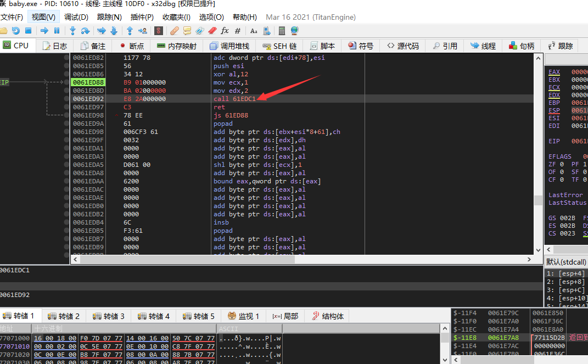Image resolution: width=588 pixels, height=364 pixels.
Task: Open the 插件(P) menu
Action: (142, 17)
